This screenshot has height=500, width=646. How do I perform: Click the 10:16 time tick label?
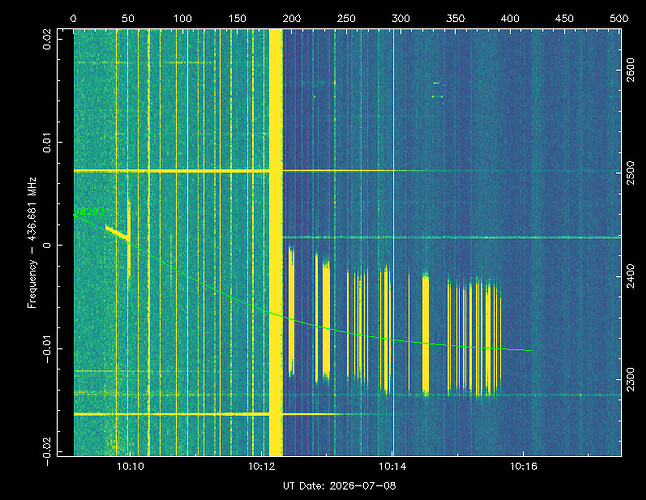(524, 467)
